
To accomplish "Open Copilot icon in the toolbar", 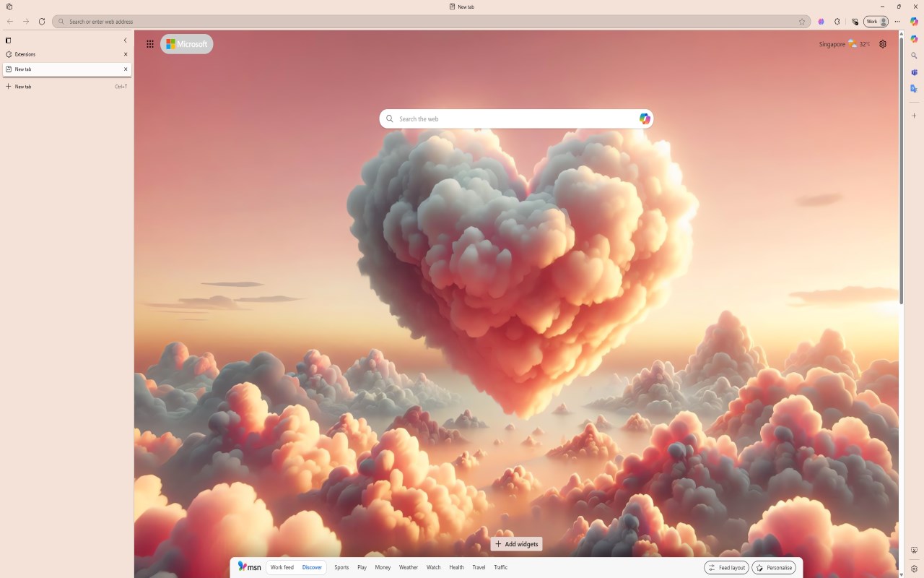I will click(914, 22).
